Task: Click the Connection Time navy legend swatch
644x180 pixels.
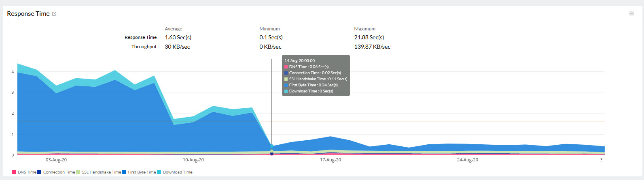Action: click(39, 172)
